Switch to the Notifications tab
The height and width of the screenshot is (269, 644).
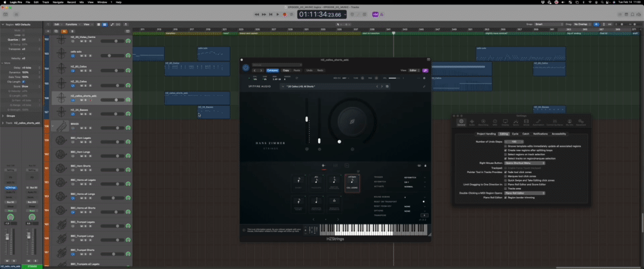coord(540,134)
